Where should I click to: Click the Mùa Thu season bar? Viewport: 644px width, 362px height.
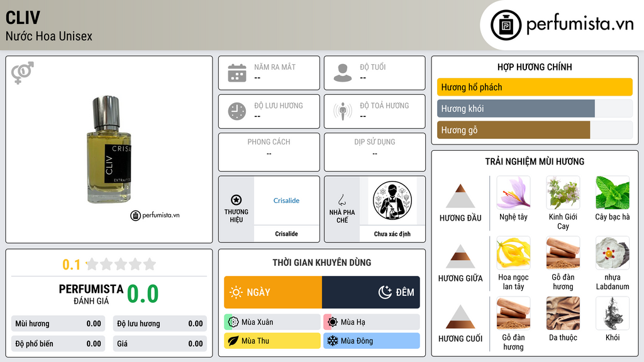tap(272, 341)
